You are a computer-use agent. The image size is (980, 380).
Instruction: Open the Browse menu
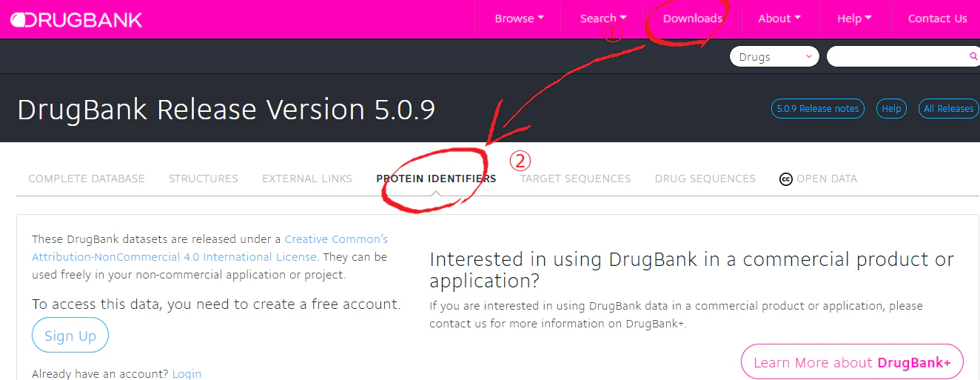tap(519, 19)
